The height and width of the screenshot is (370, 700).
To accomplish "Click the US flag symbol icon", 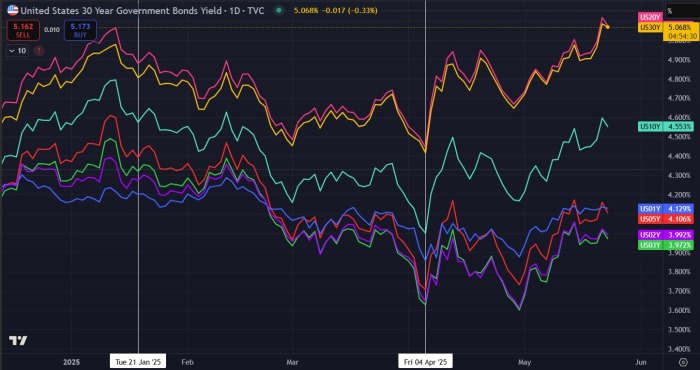I will pyautogui.click(x=13, y=10).
